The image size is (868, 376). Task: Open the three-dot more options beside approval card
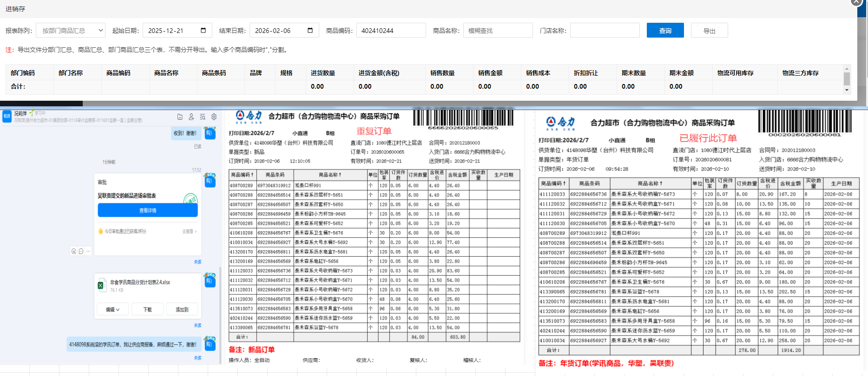click(x=88, y=251)
